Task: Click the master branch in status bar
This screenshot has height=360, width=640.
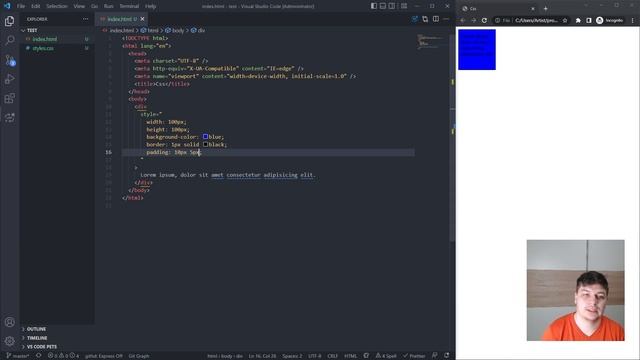Action: [18, 356]
